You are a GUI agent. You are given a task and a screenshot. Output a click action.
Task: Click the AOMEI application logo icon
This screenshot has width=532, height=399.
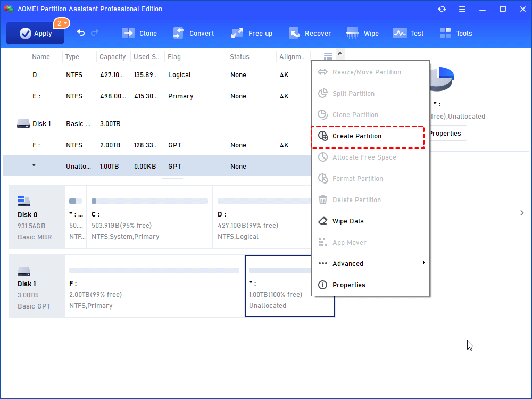9,9
